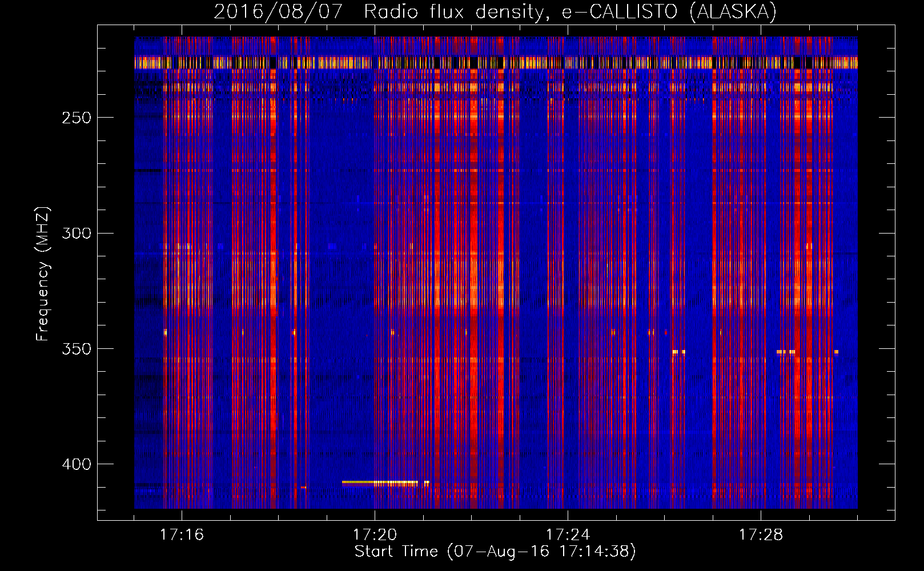Click the 350 frequency tick label
Screen dimensions: 924x571
(x=77, y=349)
